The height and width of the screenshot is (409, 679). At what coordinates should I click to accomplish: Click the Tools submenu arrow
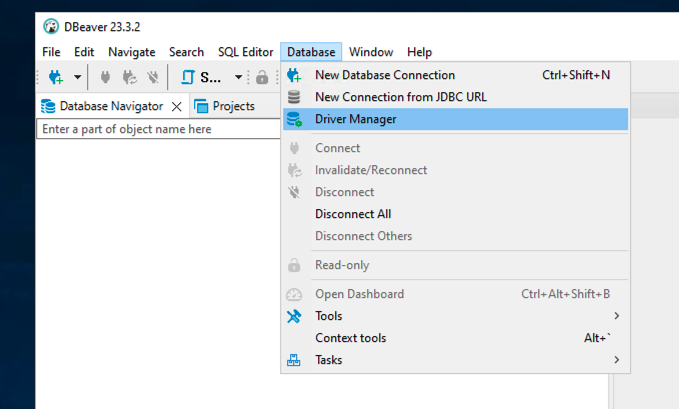click(x=617, y=316)
